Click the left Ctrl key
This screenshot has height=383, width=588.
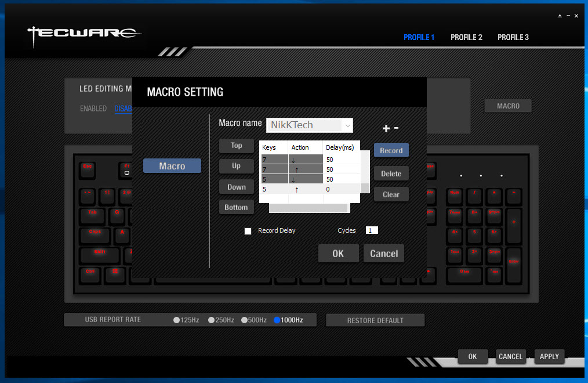point(90,275)
